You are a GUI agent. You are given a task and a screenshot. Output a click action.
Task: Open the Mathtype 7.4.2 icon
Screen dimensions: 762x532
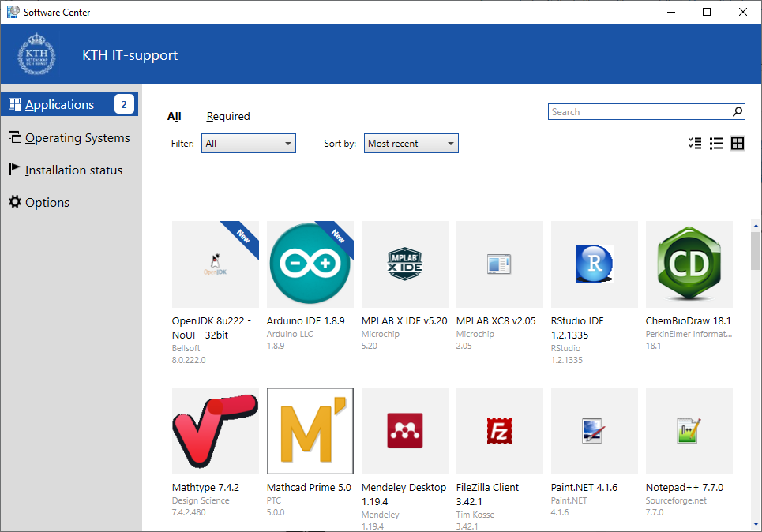click(215, 430)
